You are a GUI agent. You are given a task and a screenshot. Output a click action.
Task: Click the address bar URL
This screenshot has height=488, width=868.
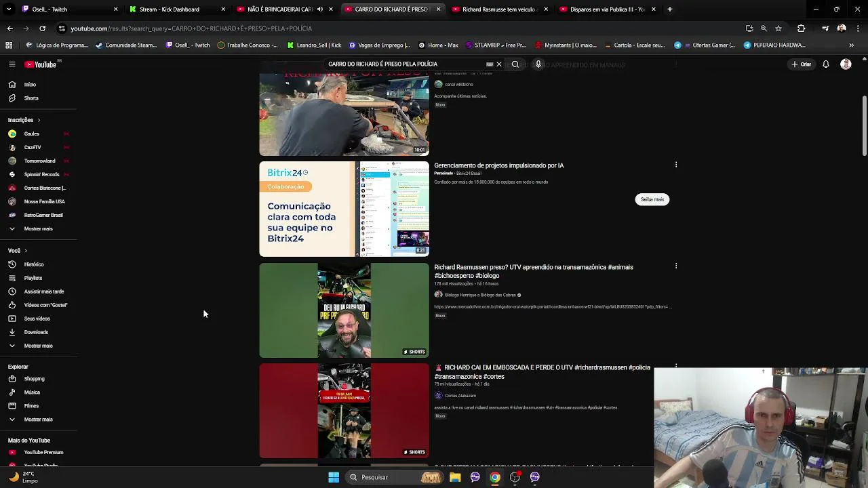tap(191, 28)
